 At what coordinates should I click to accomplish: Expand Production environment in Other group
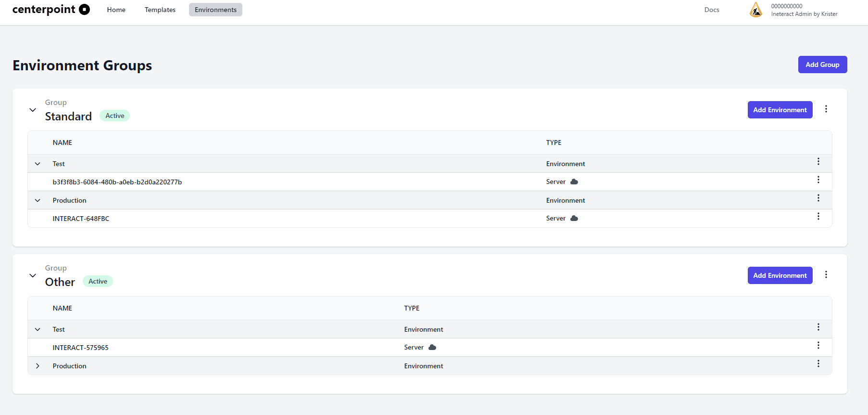(x=38, y=366)
